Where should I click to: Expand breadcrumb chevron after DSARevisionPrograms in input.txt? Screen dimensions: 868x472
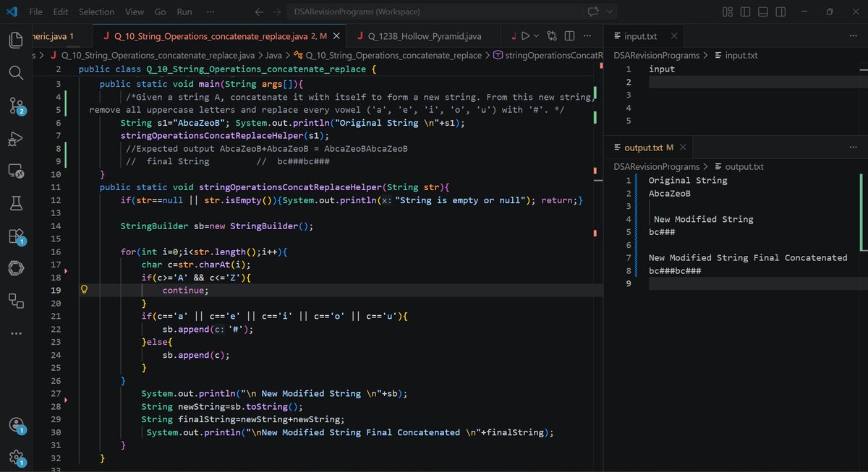click(x=706, y=55)
